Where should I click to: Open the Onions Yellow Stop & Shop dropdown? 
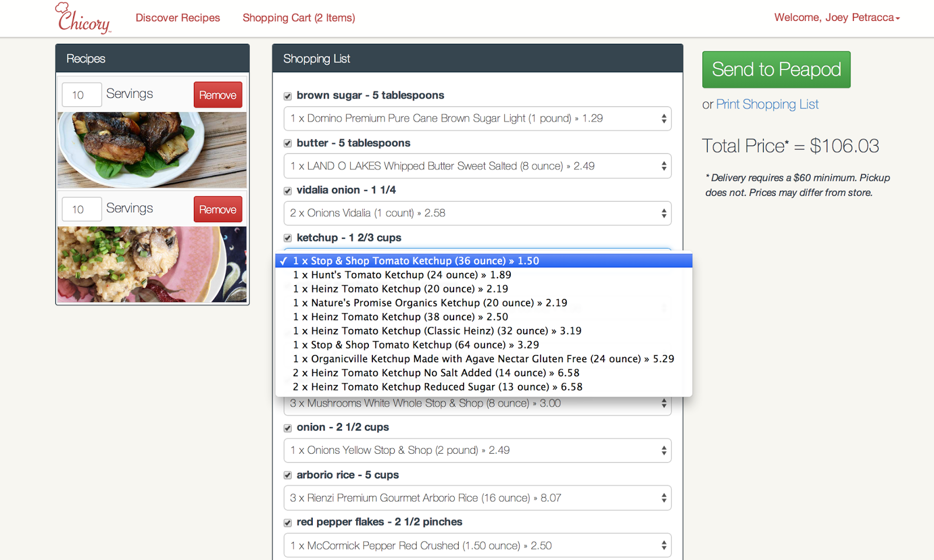(x=478, y=450)
